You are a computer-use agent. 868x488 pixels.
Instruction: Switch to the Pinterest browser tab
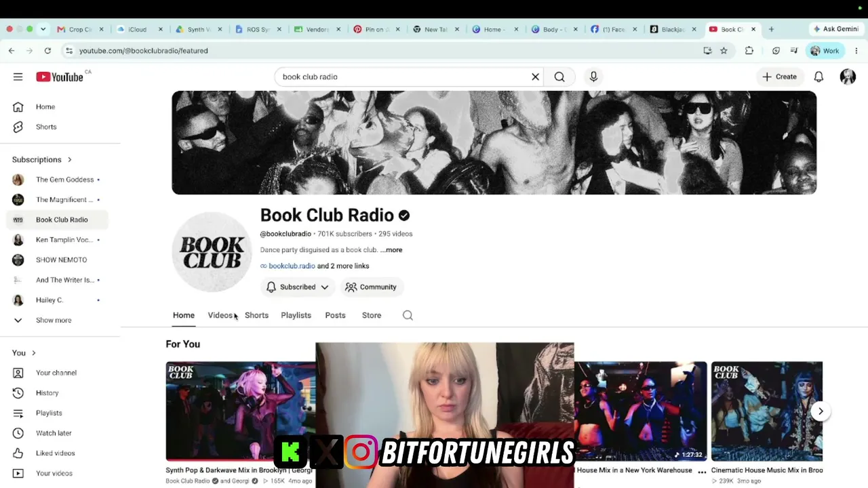click(376, 29)
